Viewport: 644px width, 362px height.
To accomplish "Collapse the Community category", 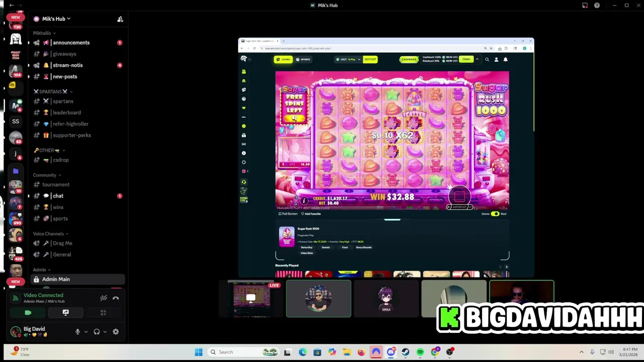I will click(x=47, y=175).
